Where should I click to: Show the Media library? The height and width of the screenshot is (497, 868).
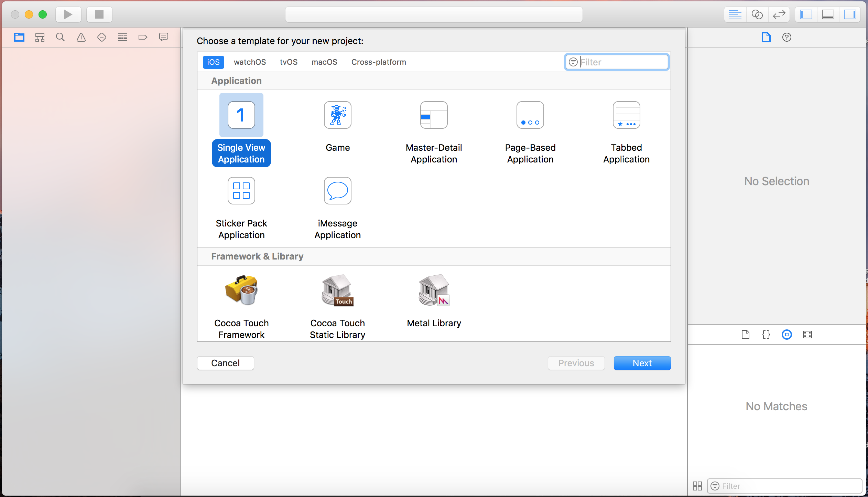click(807, 335)
